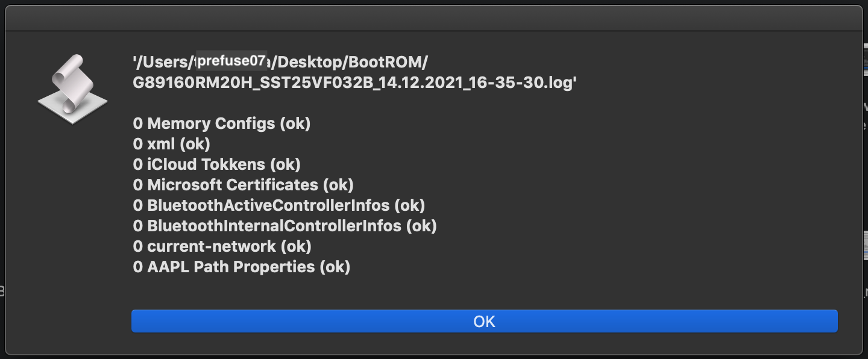Click the '0 Microsoft Certificates (ok)' line
Screen dimensions: 868x359
(x=243, y=185)
